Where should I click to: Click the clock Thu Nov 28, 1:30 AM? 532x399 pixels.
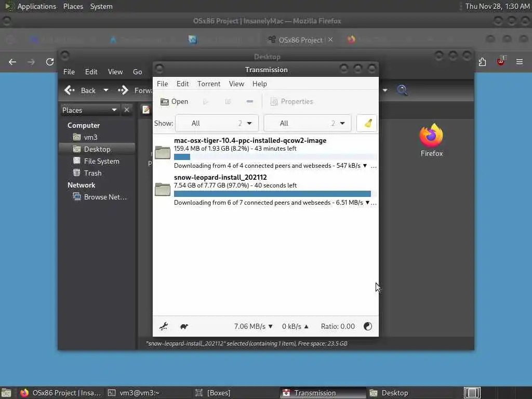pyautogui.click(x=497, y=6)
